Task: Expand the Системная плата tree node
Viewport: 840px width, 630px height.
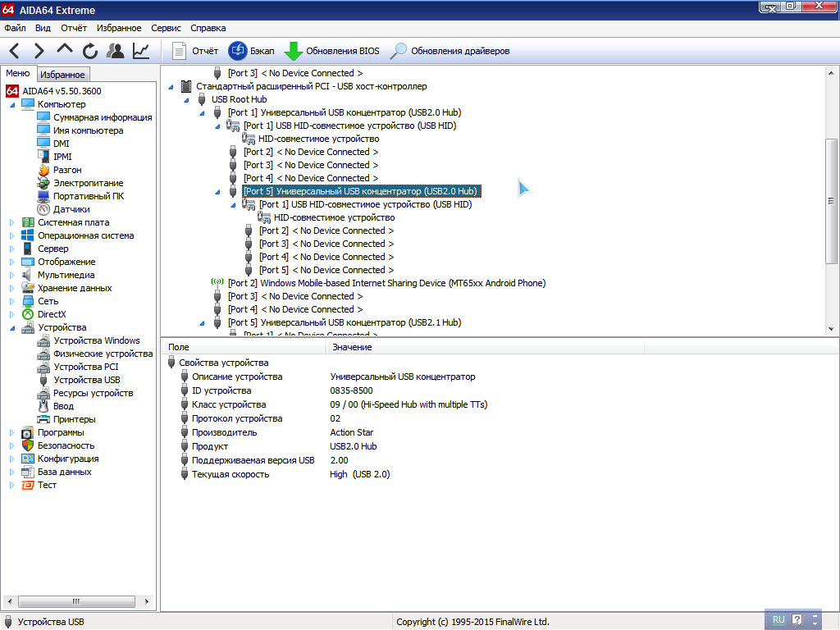Action: pyautogui.click(x=11, y=222)
